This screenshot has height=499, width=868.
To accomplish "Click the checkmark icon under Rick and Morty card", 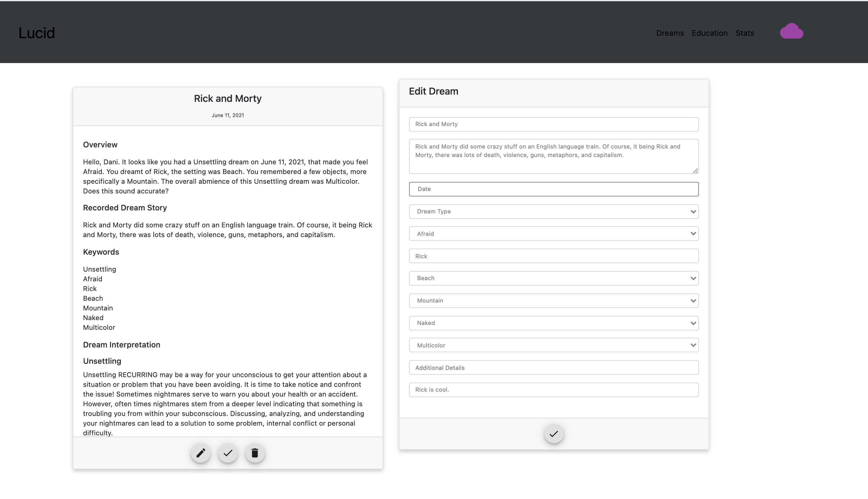I will [x=228, y=453].
